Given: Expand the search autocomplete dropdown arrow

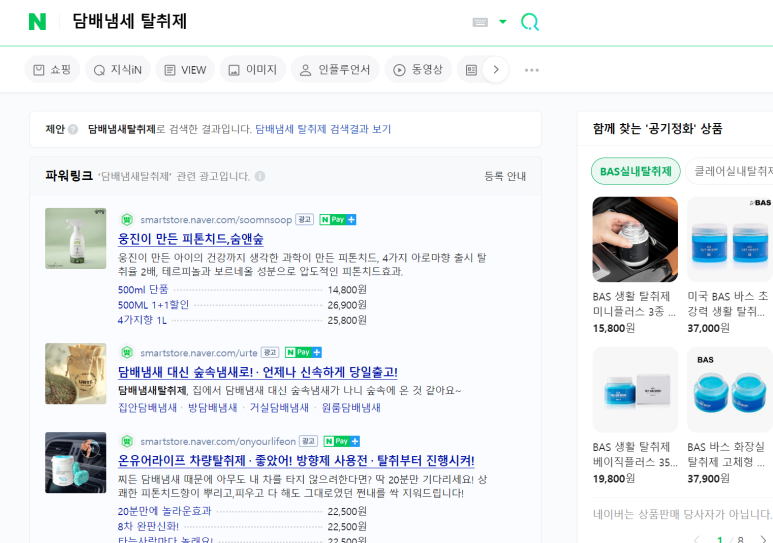Looking at the screenshot, I should pyautogui.click(x=502, y=22).
